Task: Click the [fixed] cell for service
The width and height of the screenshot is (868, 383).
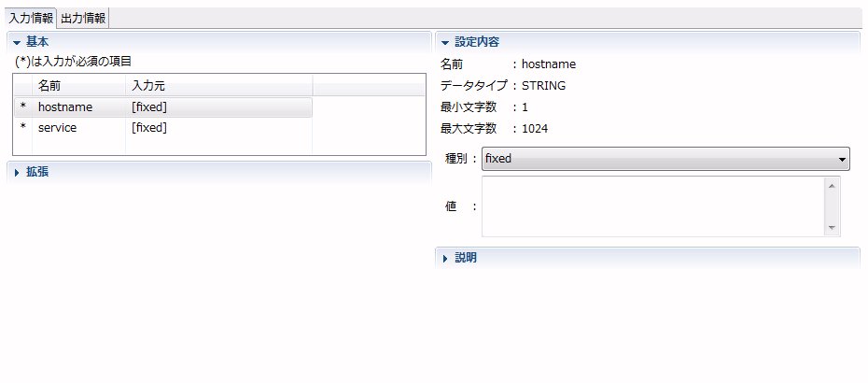Action: tap(149, 127)
